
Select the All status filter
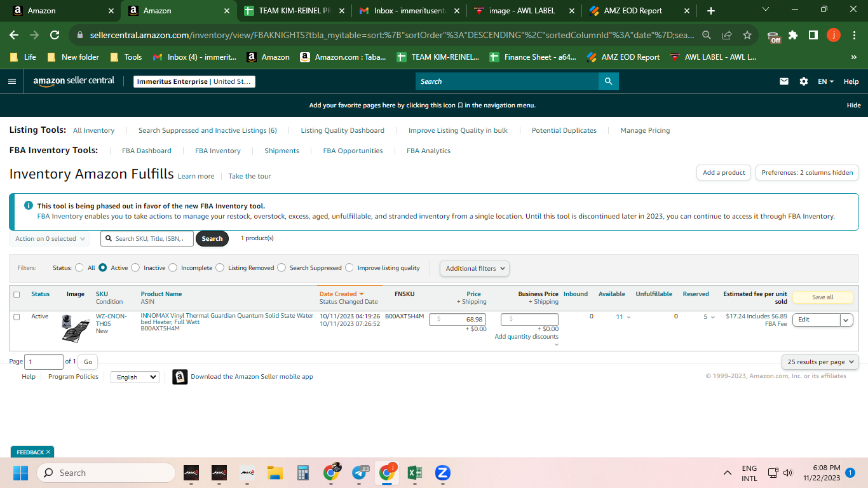(x=79, y=268)
